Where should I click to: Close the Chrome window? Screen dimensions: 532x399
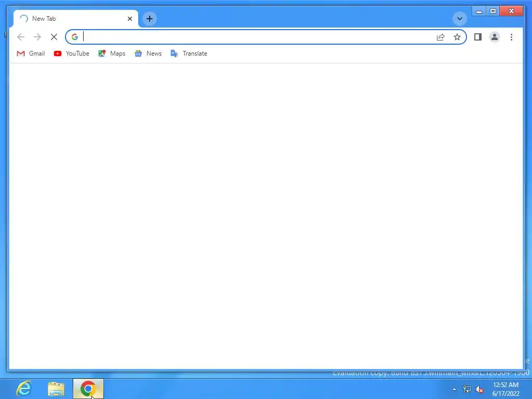[512, 11]
